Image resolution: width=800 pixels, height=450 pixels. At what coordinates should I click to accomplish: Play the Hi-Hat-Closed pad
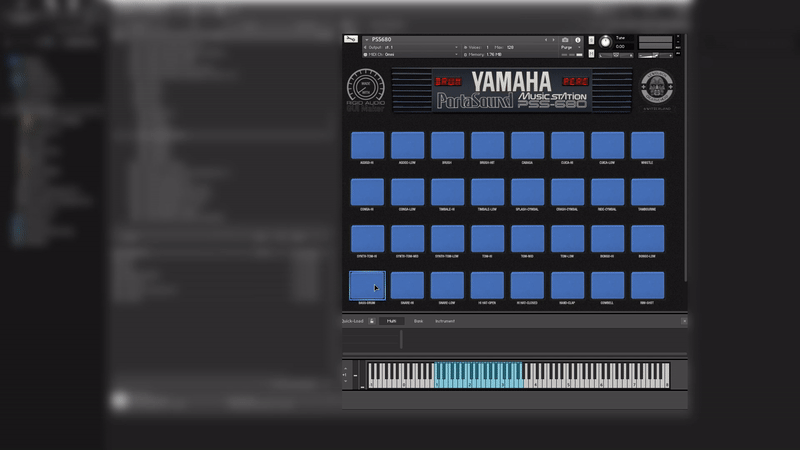click(528, 285)
